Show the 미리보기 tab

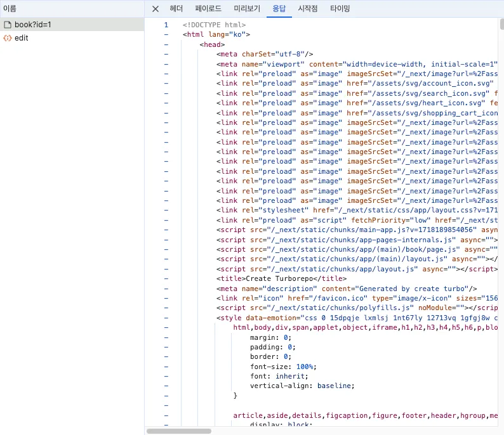[247, 9]
